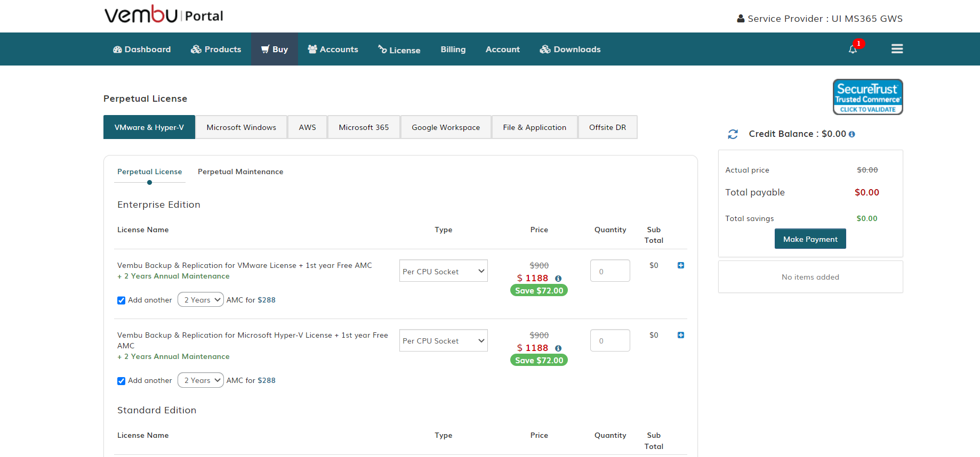This screenshot has width=980, height=457.
Task: Click Save $72.00 badge for VMware license
Action: click(539, 290)
